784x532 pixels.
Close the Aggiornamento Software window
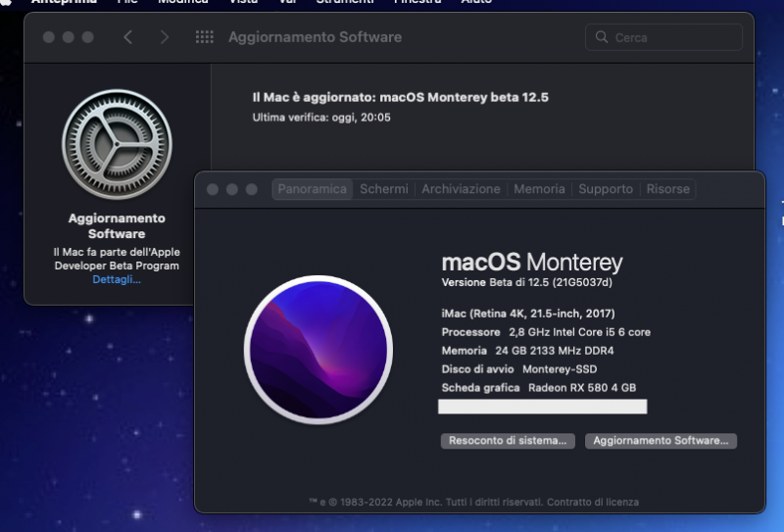point(48,37)
